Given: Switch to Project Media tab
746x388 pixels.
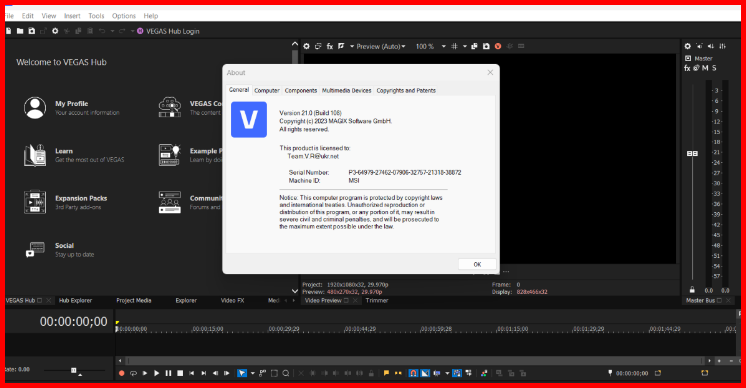Looking at the screenshot, I should tap(134, 301).
